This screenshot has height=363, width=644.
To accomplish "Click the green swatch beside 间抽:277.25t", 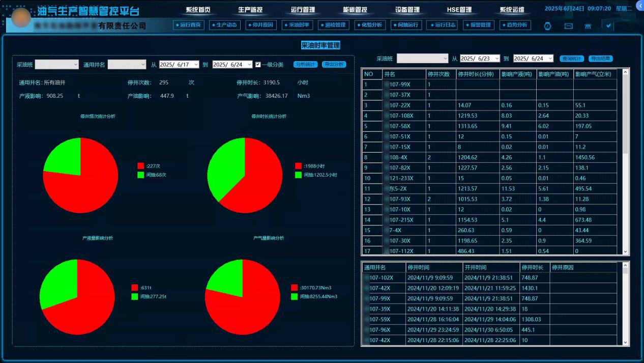I will [x=134, y=296].
